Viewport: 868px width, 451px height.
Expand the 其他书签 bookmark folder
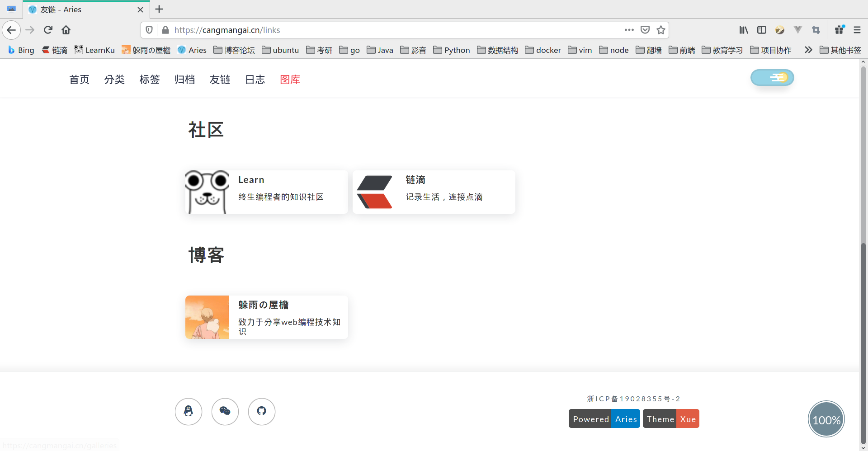840,50
